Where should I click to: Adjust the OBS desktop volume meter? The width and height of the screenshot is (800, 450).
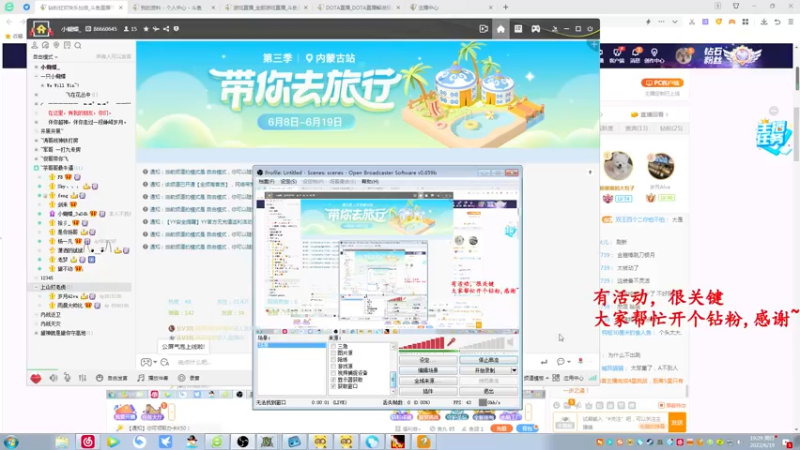click(x=482, y=343)
